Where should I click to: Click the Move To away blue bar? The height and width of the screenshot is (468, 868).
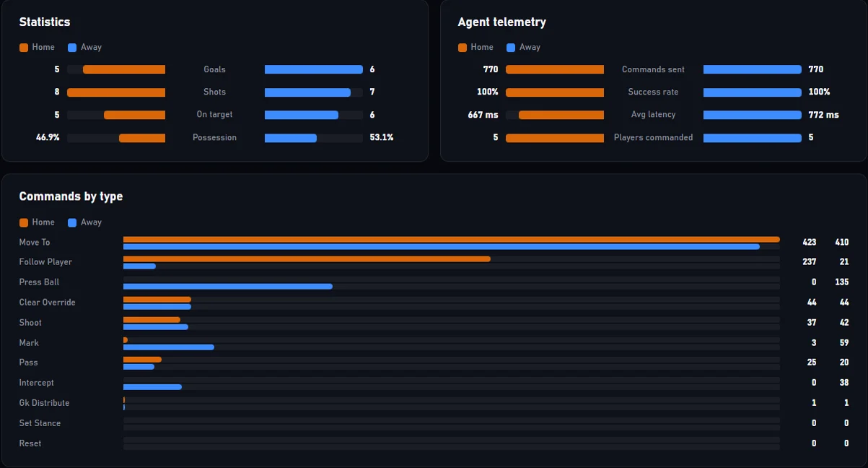pyautogui.click(x=442, y=246)
